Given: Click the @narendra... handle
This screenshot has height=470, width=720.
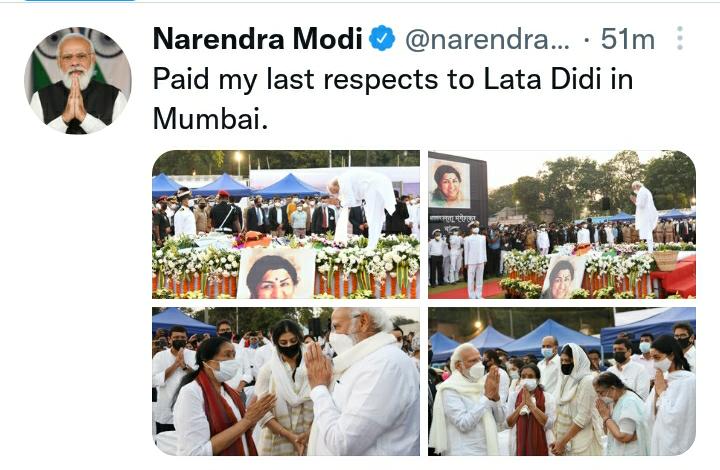Looking at the screenshot, I should 487,39.
